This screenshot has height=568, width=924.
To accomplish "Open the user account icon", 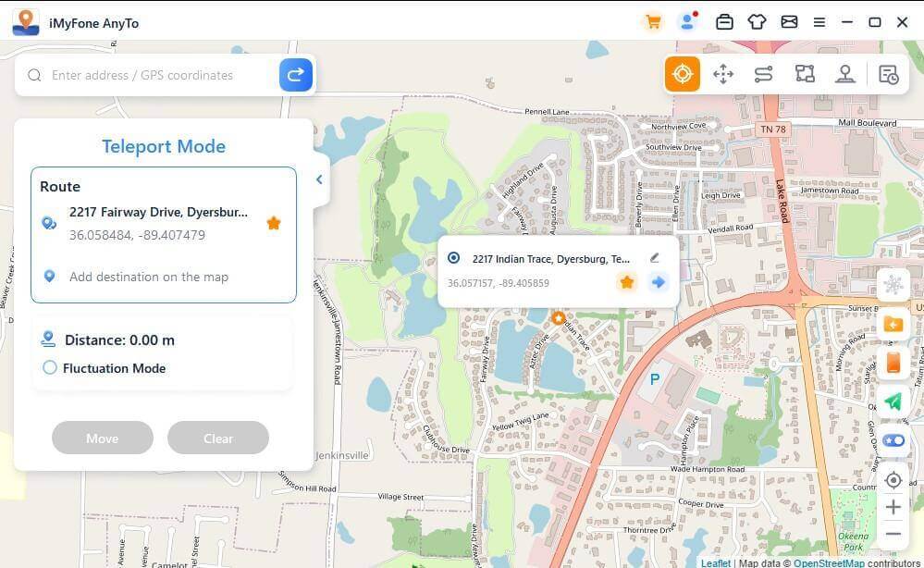I will click(x=688, y=22).
